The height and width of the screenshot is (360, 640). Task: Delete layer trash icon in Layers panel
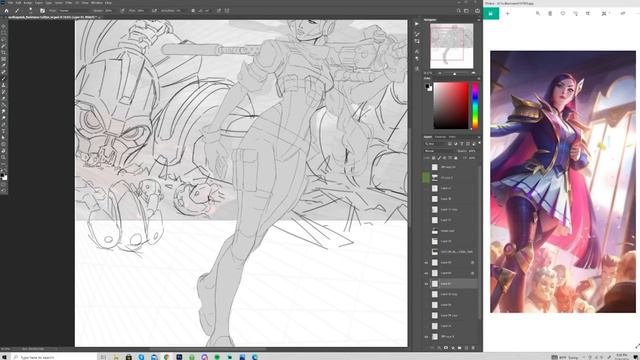pyautogui.click(x=473, y=348)
